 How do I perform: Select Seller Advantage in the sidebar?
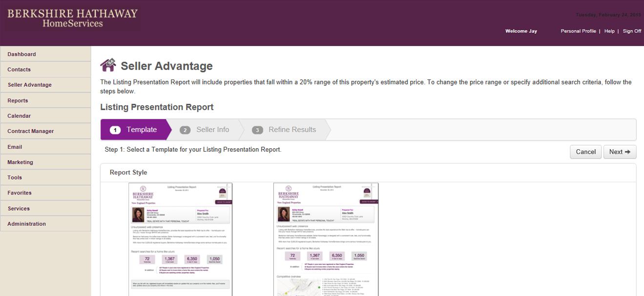click(x=45, y=85)
